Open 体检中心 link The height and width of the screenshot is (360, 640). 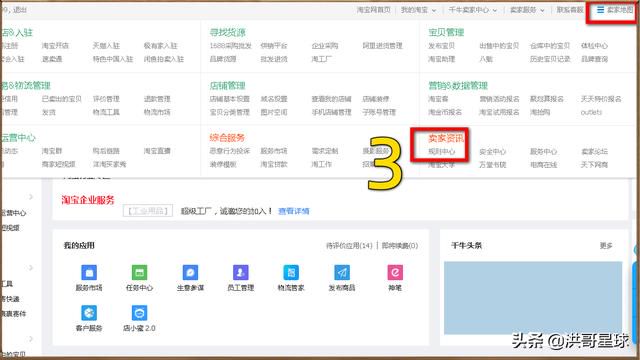[x=594, y=46]
